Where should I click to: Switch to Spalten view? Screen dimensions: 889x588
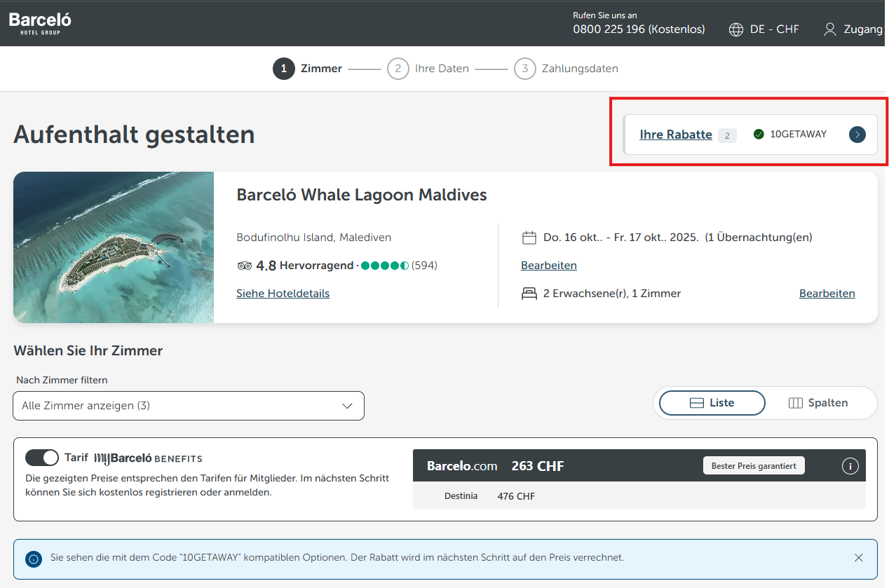point(818,403)
